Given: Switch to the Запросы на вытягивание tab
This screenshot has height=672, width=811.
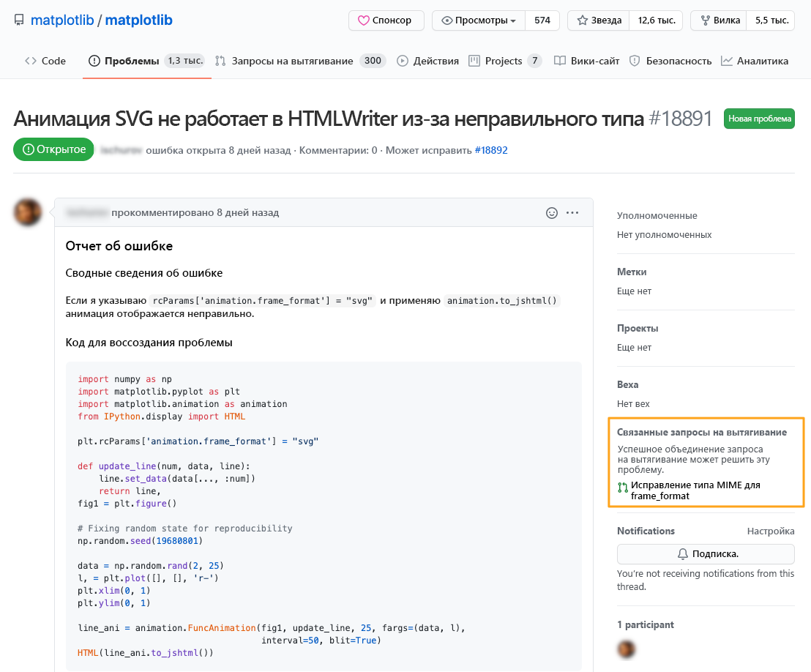Looking at the screenshot, I should pyautogui.click(x=294, y=61).
